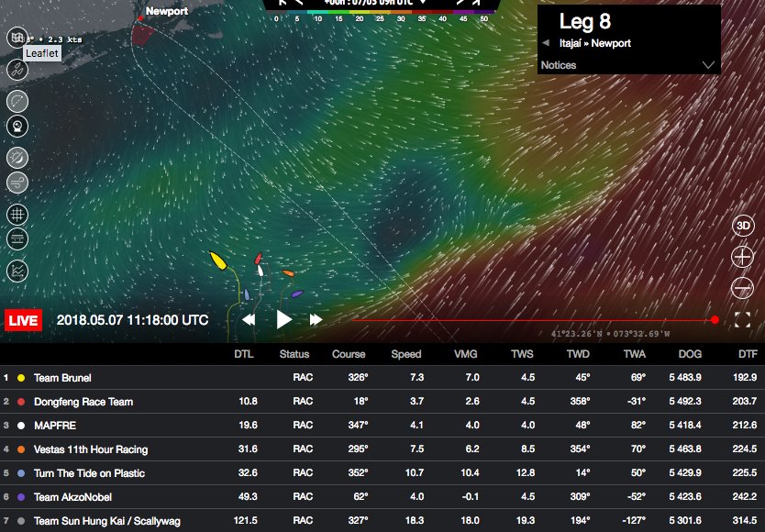Screen dimensions: 765x532
Task: Open the map layers icon at top left
Action: pos(17,38)
